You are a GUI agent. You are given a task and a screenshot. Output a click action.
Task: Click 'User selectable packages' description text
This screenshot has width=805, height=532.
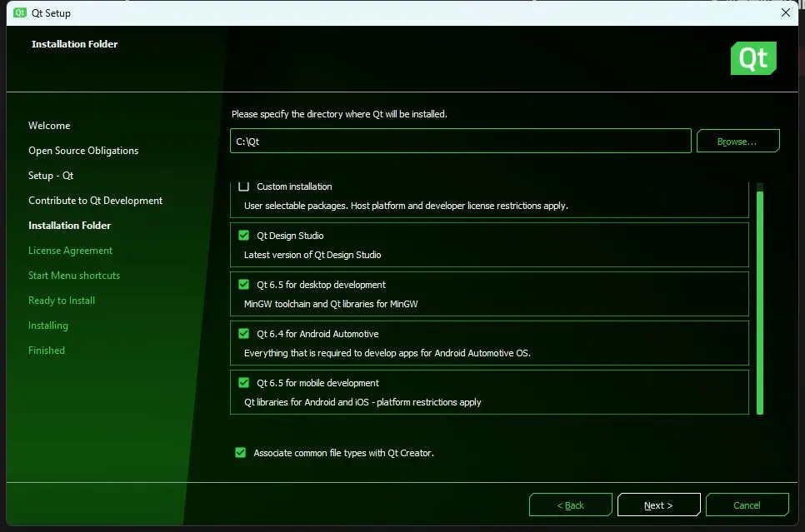(406, 206)
